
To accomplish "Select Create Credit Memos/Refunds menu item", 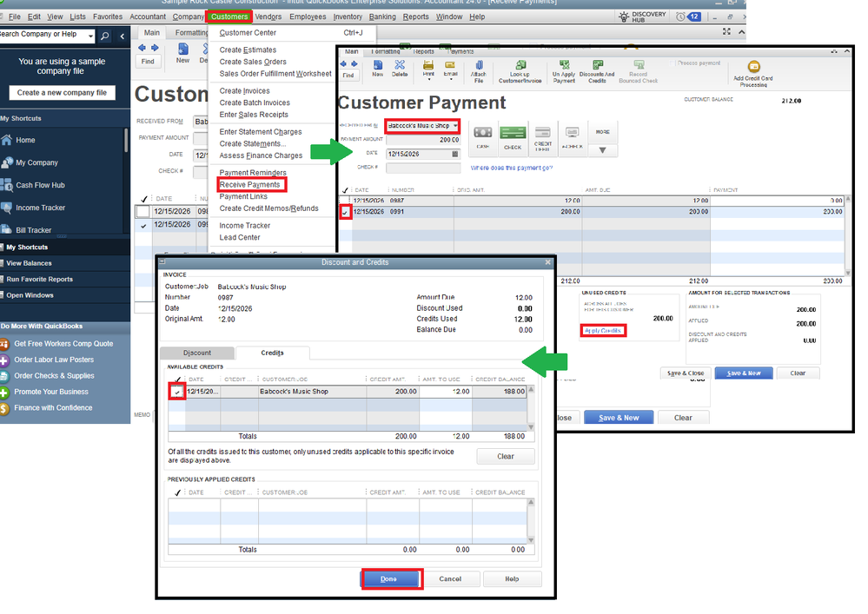I will tap(269, 208).
